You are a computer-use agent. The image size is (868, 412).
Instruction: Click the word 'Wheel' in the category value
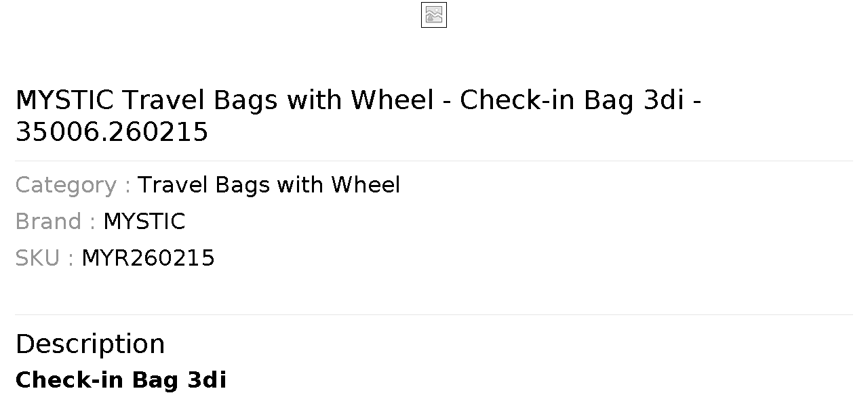click(x=366, y=185)
